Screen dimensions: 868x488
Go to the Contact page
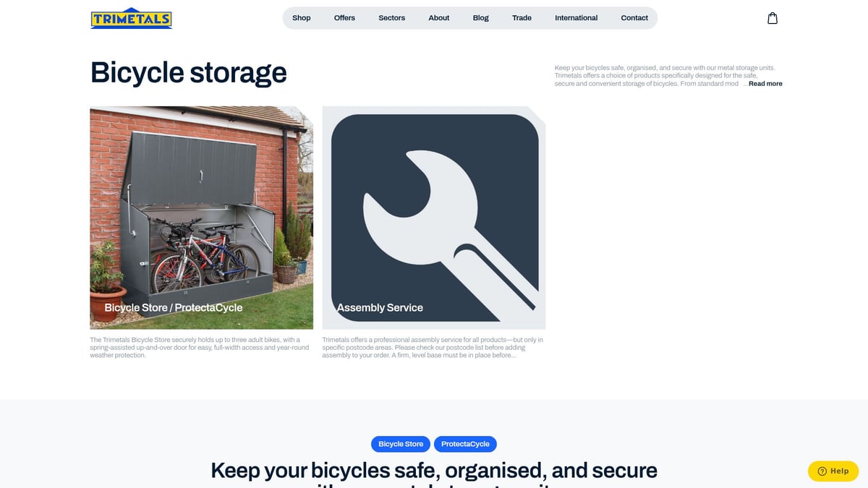pos(634,18)
